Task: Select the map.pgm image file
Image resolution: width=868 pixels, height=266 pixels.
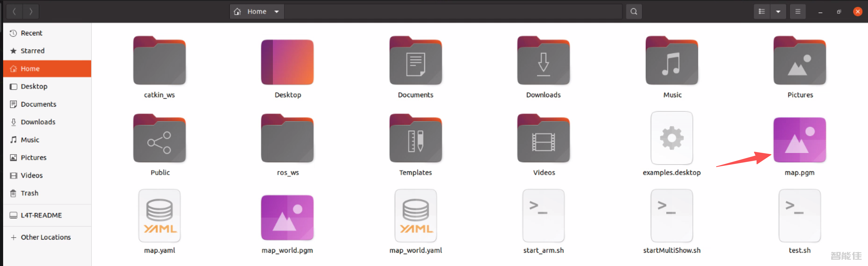Action: click(x=799, y=140)
